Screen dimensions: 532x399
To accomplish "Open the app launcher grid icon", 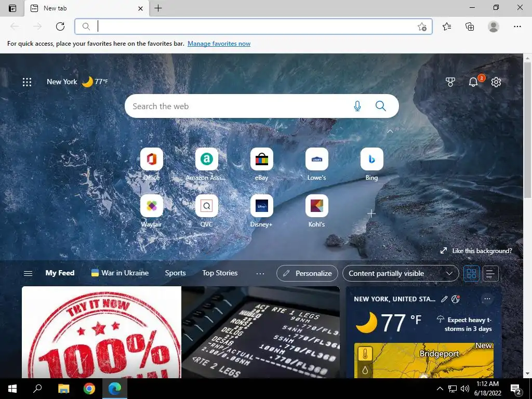I will (x=27, y=82).
